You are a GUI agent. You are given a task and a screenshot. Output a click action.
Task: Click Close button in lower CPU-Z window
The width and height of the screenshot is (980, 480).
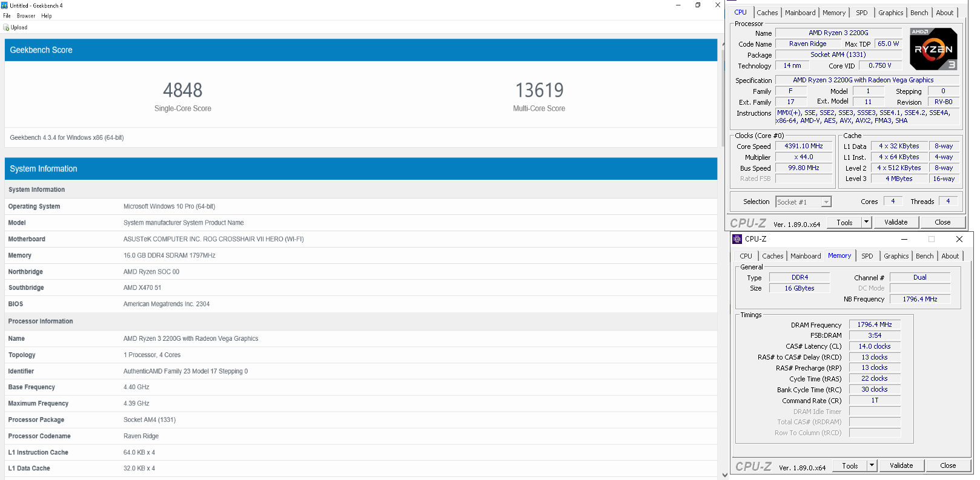(x=948, y=465)
